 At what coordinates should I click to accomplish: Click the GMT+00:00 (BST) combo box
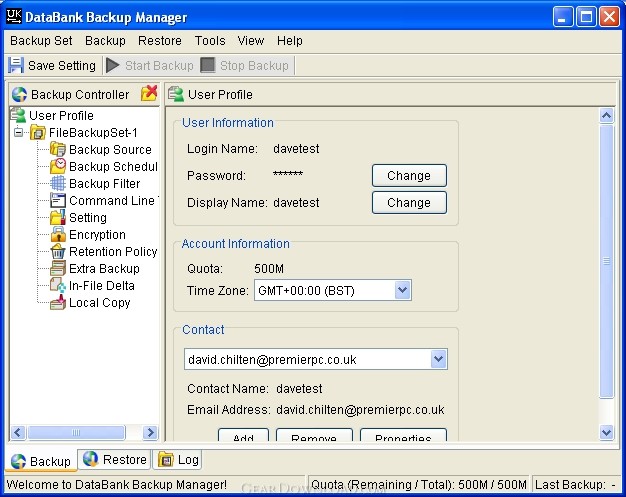click(x=333, y=290)
